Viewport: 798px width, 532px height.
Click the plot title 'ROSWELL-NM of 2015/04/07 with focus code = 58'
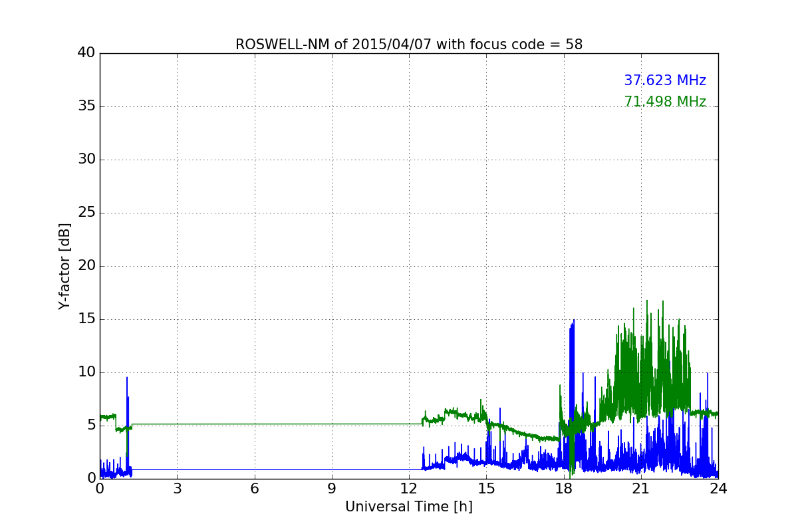409,45
